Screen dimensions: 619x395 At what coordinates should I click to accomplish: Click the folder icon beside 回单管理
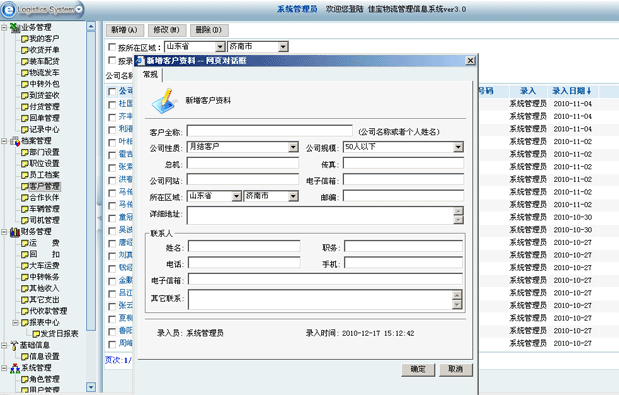click(25, 118)
